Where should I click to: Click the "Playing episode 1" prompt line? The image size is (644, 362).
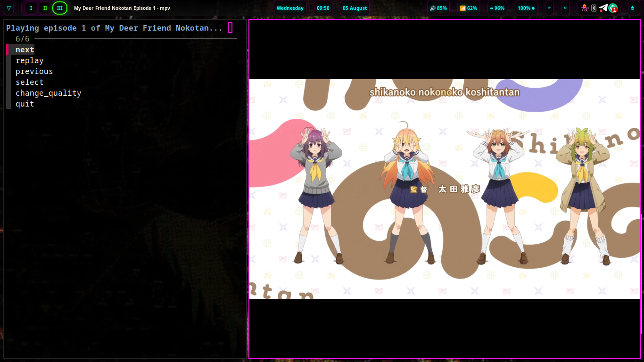point(115,28)
